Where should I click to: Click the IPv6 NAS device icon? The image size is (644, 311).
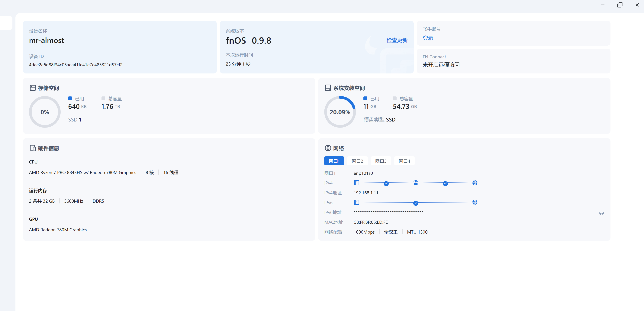tap(356, 202)
